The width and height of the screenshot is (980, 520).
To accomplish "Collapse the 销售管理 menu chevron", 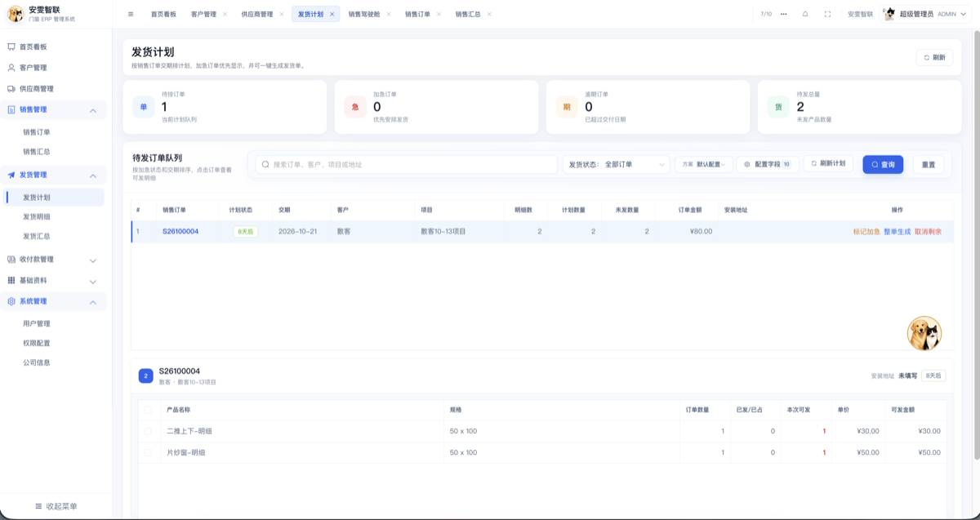I will pos(92,110).
